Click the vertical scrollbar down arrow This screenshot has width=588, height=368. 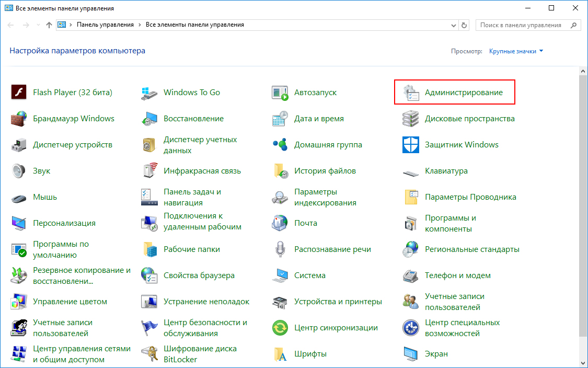(583, 362)
